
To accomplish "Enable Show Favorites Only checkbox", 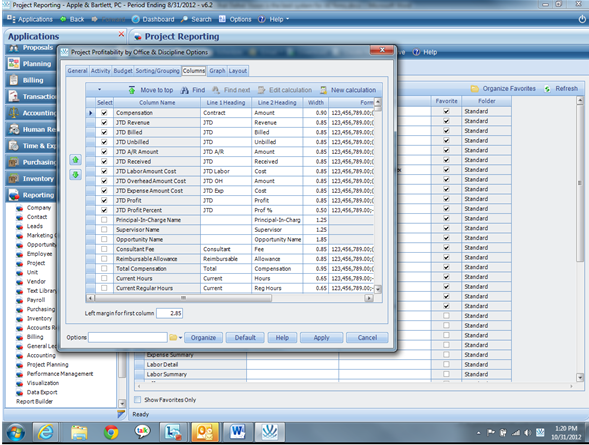I will (x=138, y=400).
